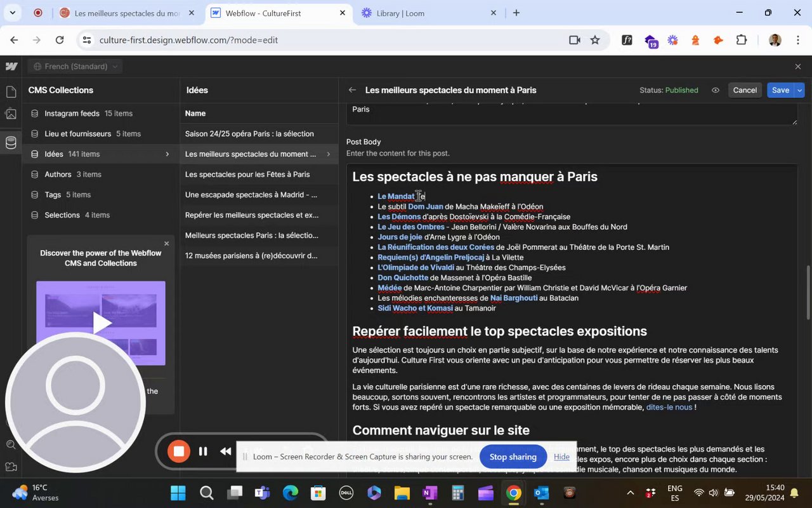Select the Selections collection
Screen dimensions: 812x508
101,215
